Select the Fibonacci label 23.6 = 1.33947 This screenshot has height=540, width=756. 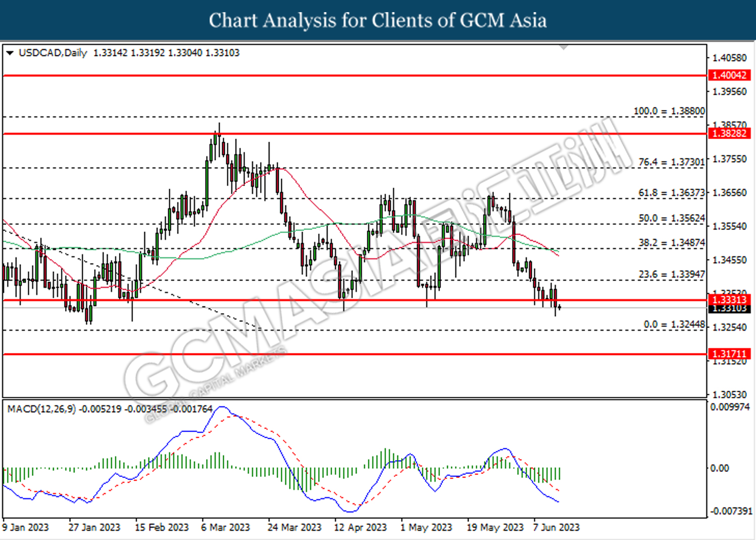pyautogui.click(x=672, y=274)
